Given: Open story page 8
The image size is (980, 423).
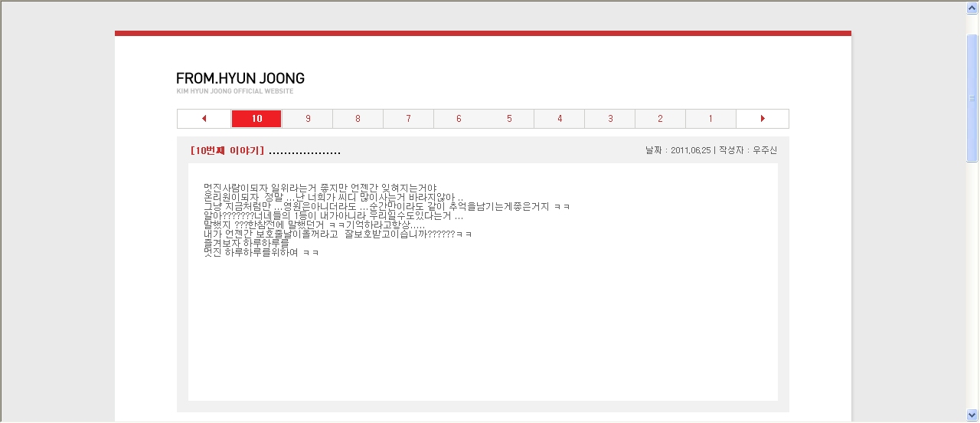Looking at the screenshot, I should click(x=358, y=119).
